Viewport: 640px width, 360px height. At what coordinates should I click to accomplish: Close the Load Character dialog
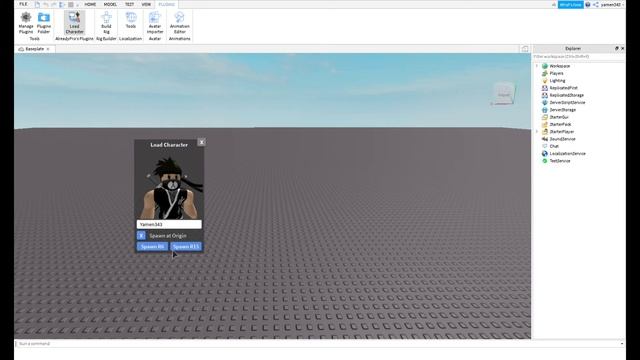pos(201,142)
